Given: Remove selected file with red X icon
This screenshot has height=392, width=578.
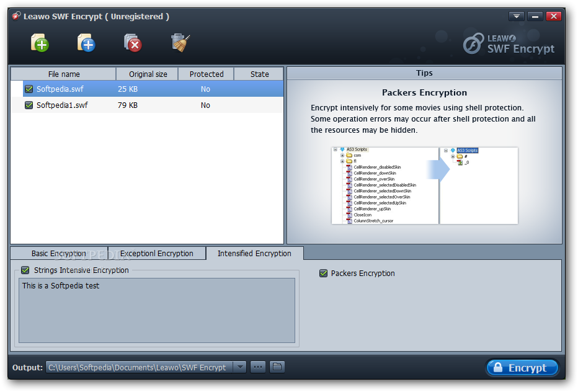Looking at the screenshot, I should (x=133, y=43).
